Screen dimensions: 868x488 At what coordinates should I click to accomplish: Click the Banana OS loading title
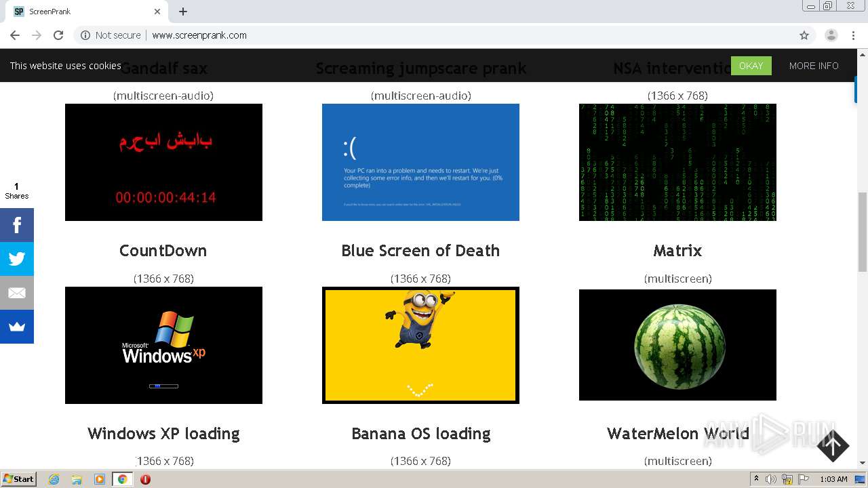tap(420, 434)
